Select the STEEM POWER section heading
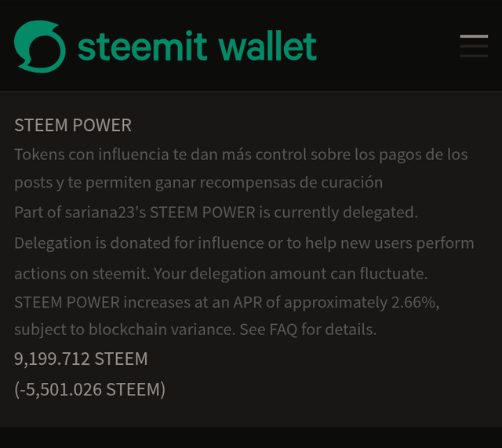 (73, 125)
